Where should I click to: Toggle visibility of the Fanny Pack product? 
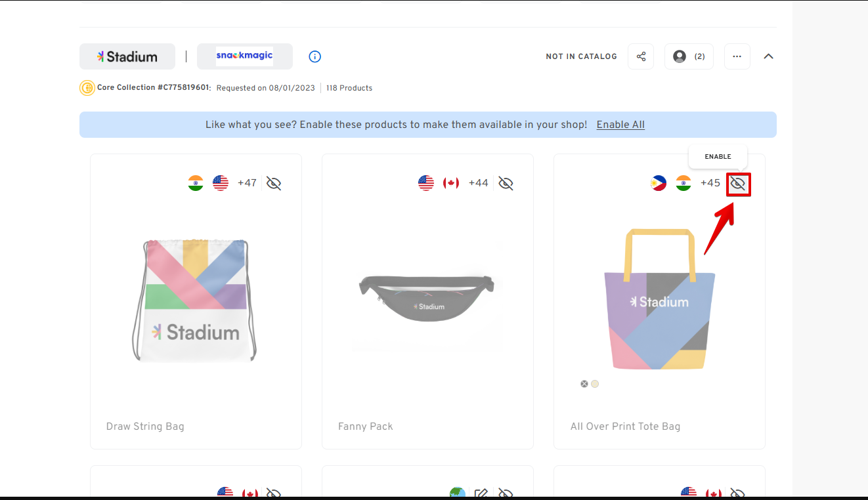tap(506, 183)
